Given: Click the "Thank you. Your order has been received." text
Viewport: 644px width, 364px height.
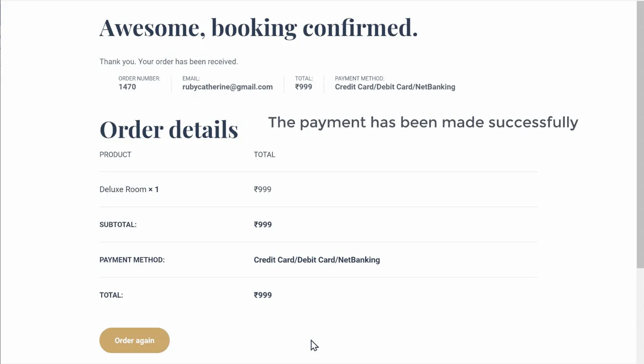Looking at the screenshot, I should 169,62.
